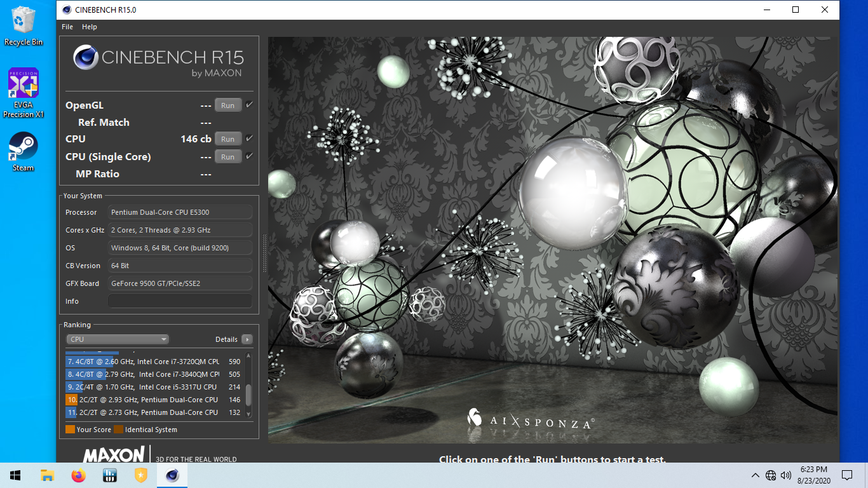Open the File menu
This screenshot has height=488, width=868.
point(67,27)
